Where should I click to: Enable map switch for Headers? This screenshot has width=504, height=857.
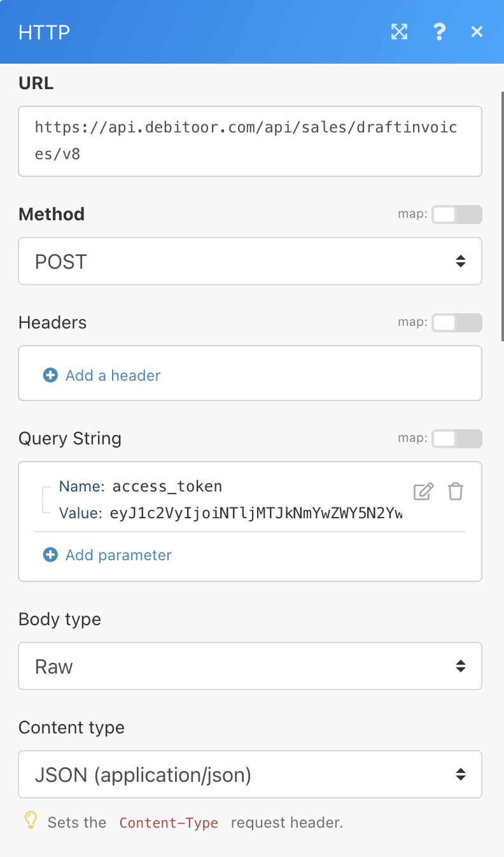(457, 323)
